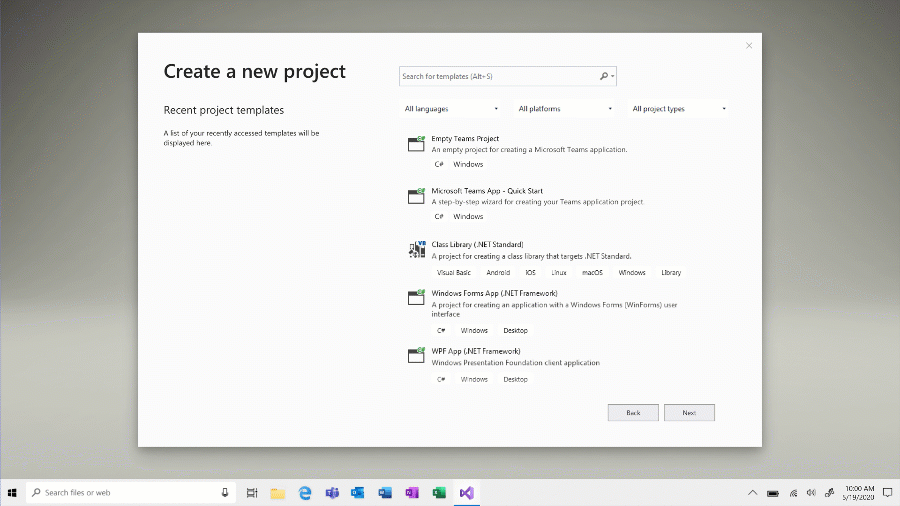The height and width of the screenshot is (506, 900).
Task: Launch Microsoft Teams from the taskbar
Action: (x=332, y=493)
